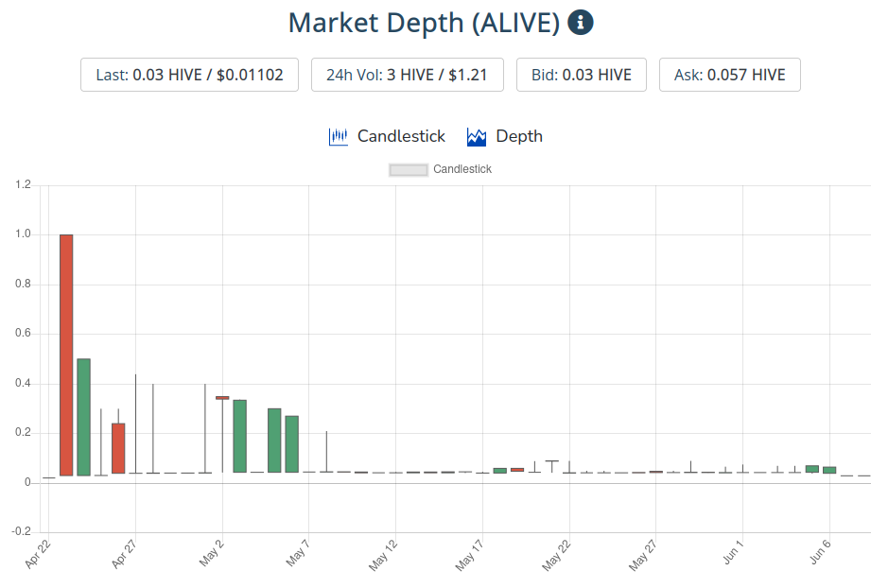Click the Jun 1 date axis label
This screenshot has width=871, height=588.
click(x=733, y=552)
